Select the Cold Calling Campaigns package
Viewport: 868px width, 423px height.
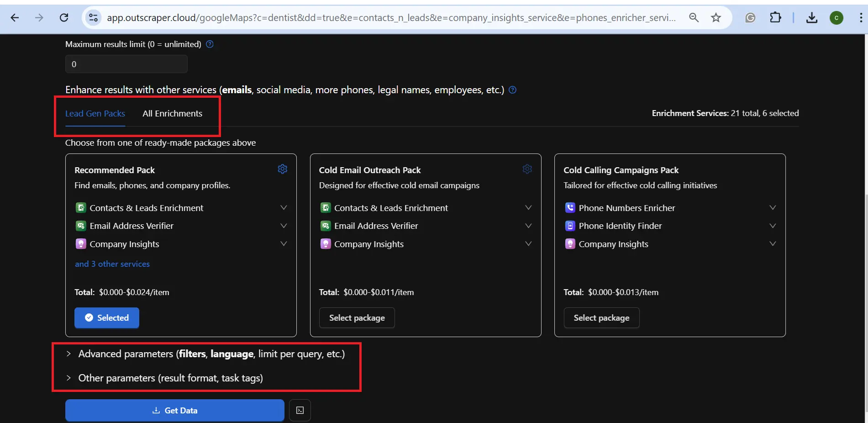(601, 318)
